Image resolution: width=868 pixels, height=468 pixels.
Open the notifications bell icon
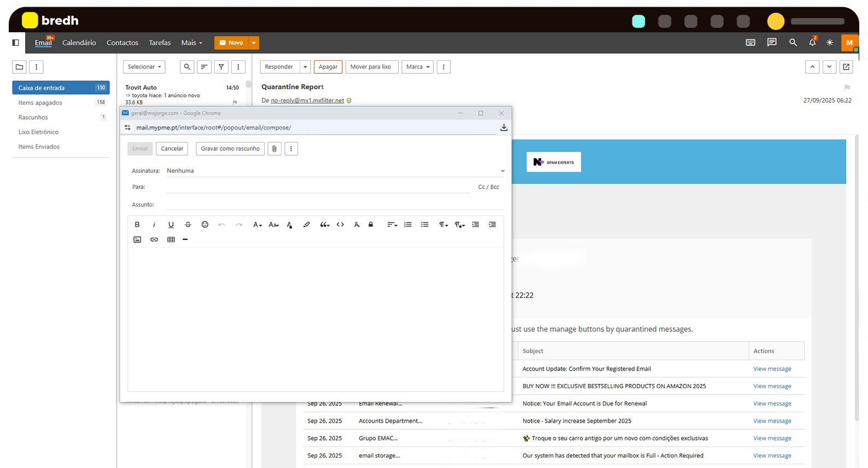point(812,43)
